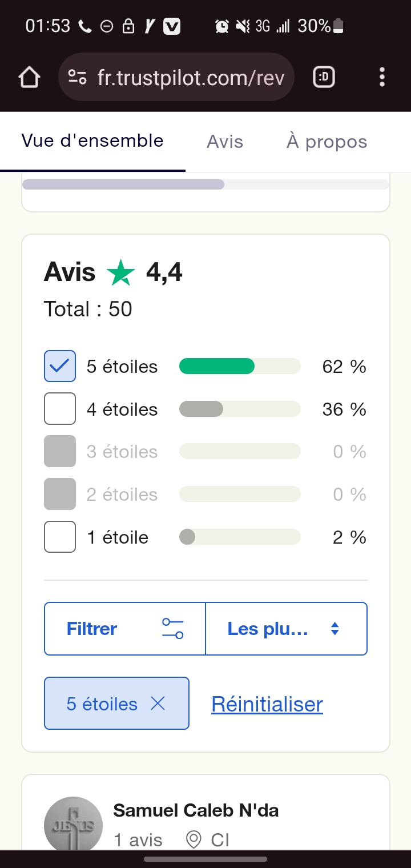Tap the browser home icon
The width and height of the screenshot is (411, 868).
point(29,78)
